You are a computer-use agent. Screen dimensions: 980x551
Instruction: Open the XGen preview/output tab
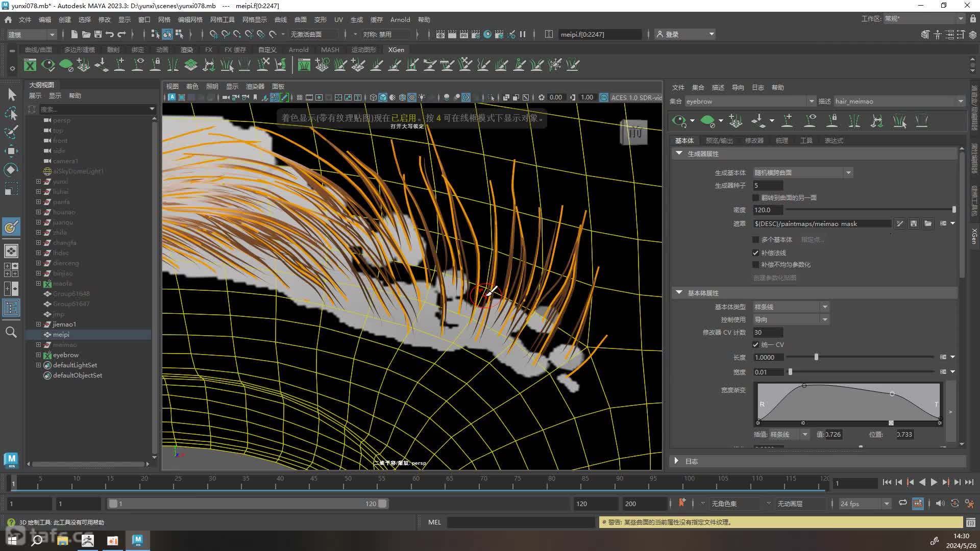(719, 140)
